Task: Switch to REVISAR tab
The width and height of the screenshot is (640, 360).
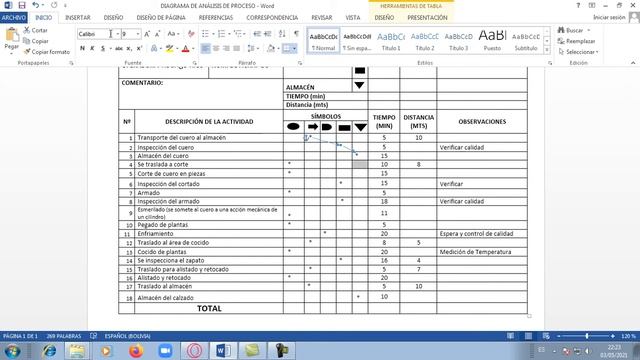Action: [x=322, y=18]
